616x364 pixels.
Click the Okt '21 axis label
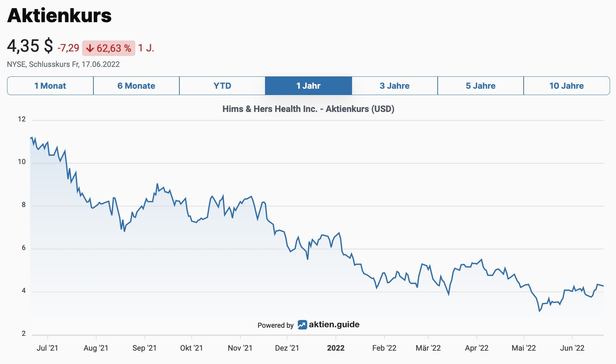(x=191, y=348)
